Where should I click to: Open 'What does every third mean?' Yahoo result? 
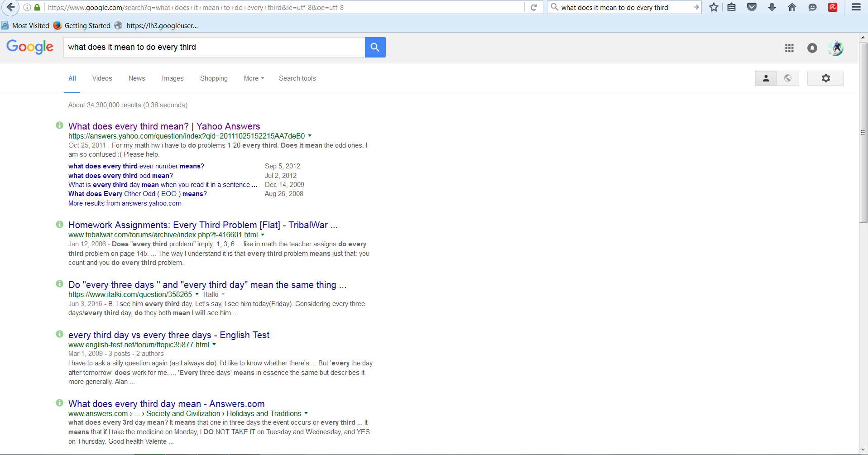pyautogui.click(x=164, y=126)
